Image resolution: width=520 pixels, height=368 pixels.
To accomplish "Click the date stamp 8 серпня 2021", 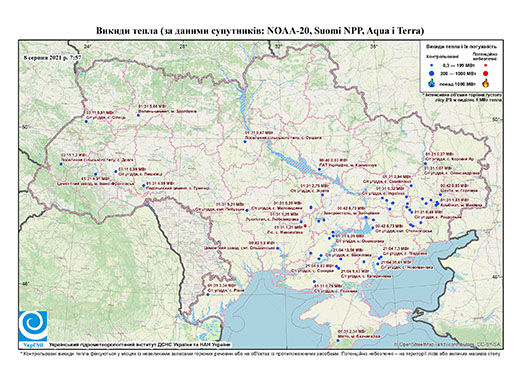I will [x=52, y=57].
